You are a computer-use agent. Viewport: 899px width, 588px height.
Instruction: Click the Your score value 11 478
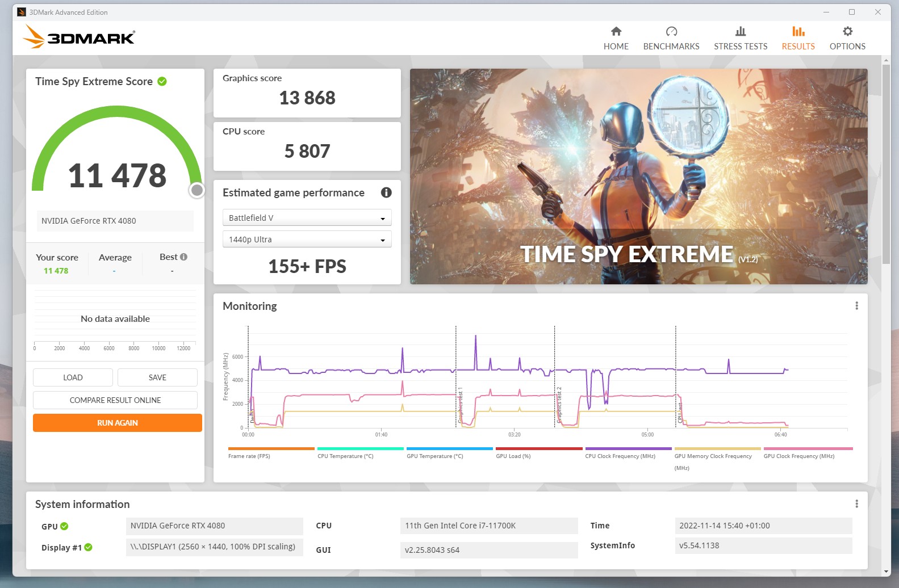(56, 271)
